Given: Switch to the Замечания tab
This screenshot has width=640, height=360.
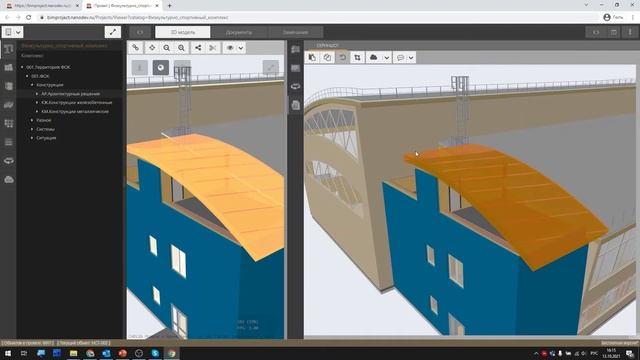Looking at the screenshot, I should click(x=296, y=32).
